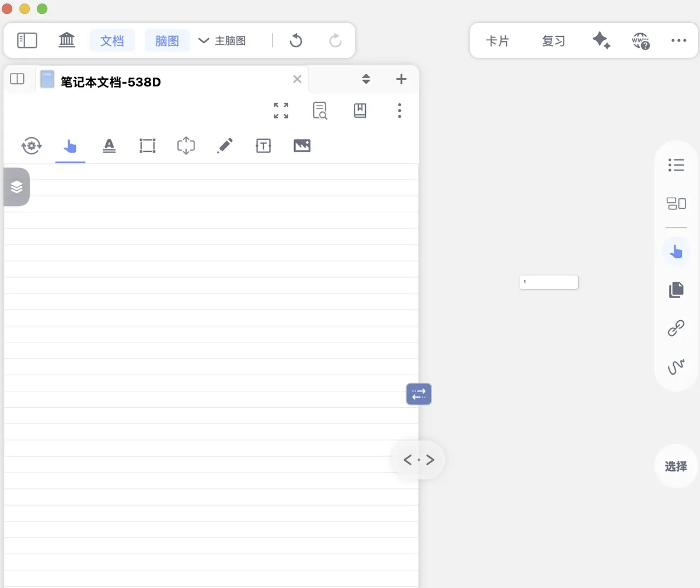Viewport: 700px width, 588px height.
Task: Select the link tool in mindmap sidebar
Action: coord(676,328)
